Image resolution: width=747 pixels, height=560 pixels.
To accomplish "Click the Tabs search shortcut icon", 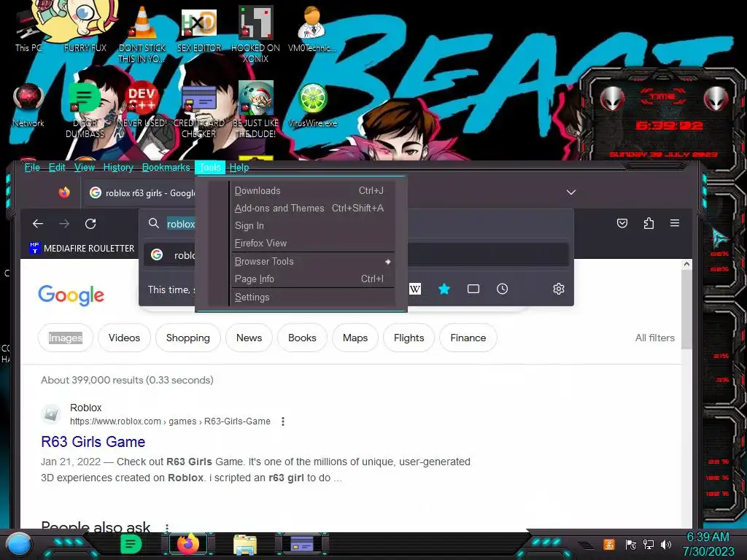I will (x=473, y=289).
